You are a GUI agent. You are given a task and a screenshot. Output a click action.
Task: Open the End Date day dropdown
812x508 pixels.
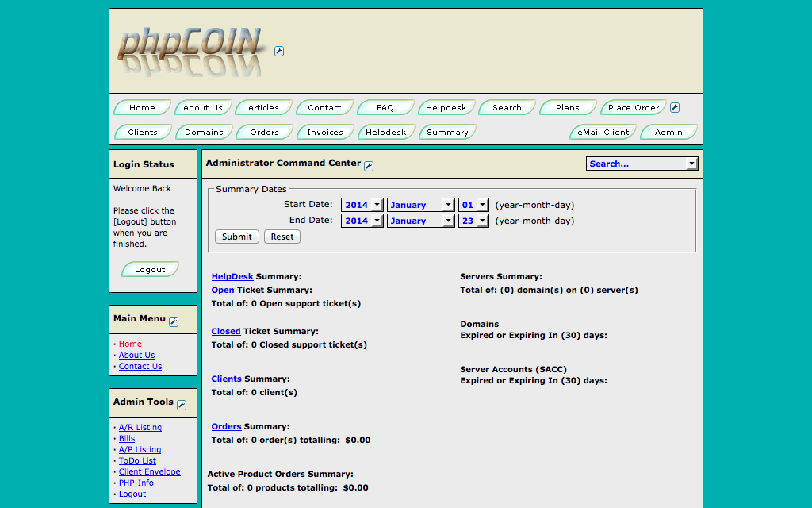point(473,221)
